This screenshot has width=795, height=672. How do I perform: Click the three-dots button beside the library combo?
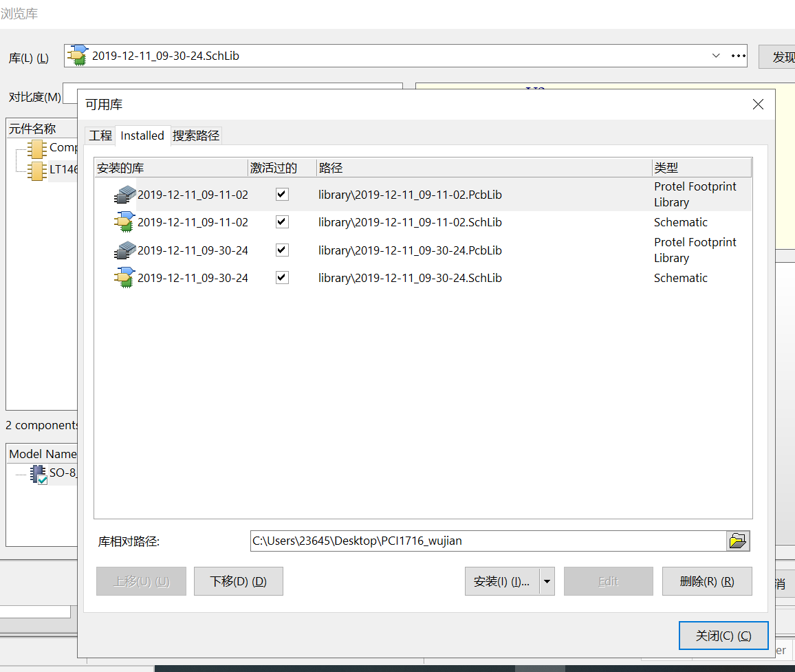coord(738,56)
